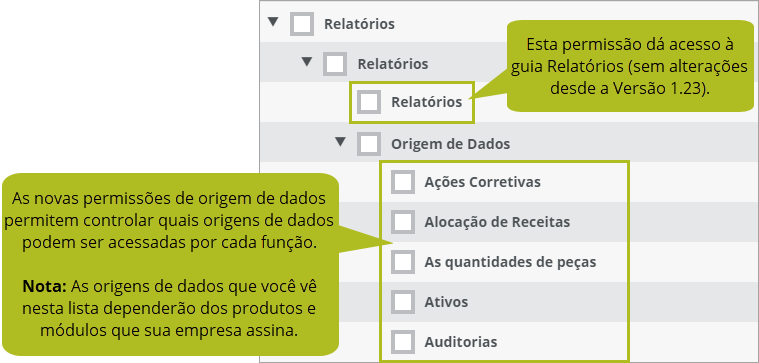759x363 pixels.
Task: Tick the Origem de Dados checkbox
Action: point(369,144)
